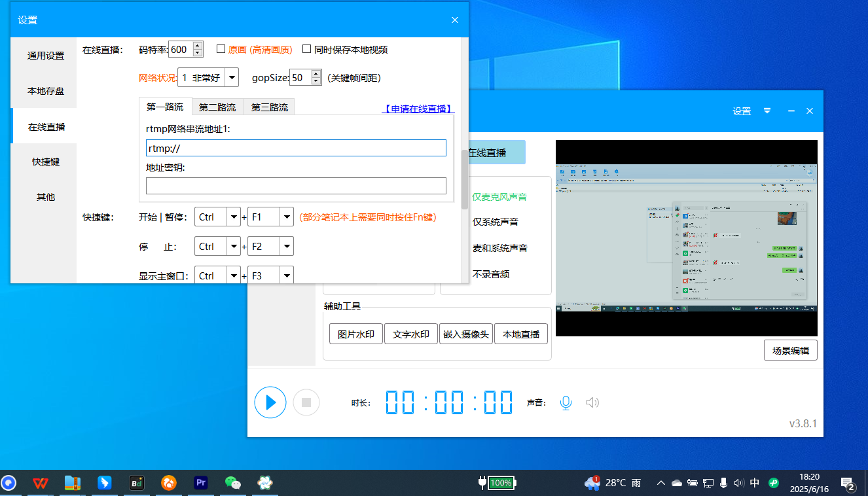Focus the 地址密钥 input field
Image resolution: width=868 pixels, height=496 pixels.
coord(296,186)
